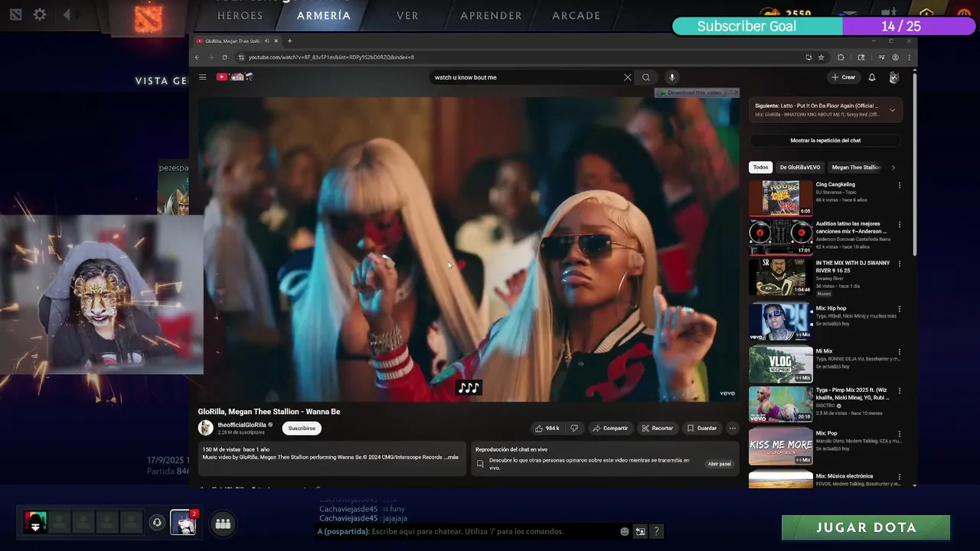Open options for Mix: Hip hop
The image size is (980, 551).
pyautogui.click(x=900, y=309)
